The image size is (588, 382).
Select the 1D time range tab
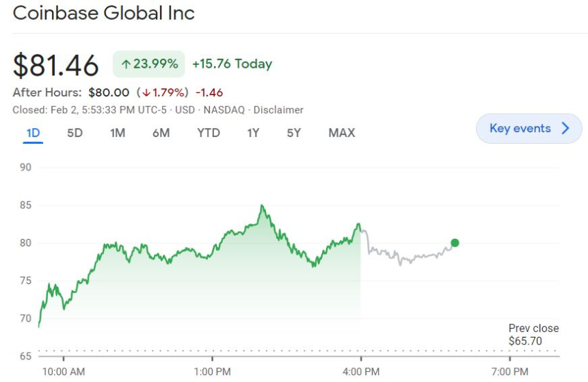33,133
